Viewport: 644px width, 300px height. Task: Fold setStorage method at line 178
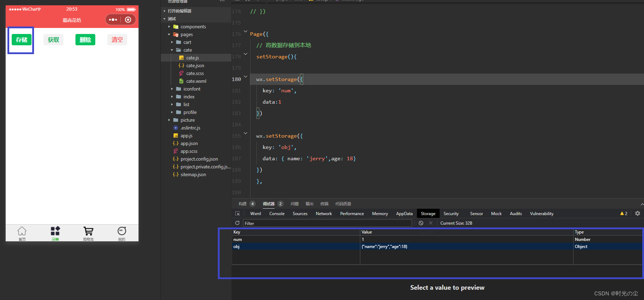tap(245, 54)
